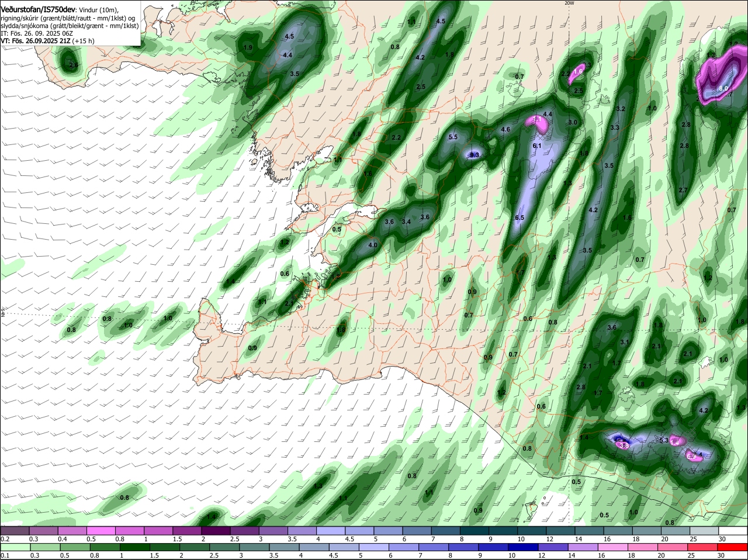The width and height of the screenshot is (748, 560).
Task: Click the 6.5 precipitation value on the map
Action: [520, 217]
